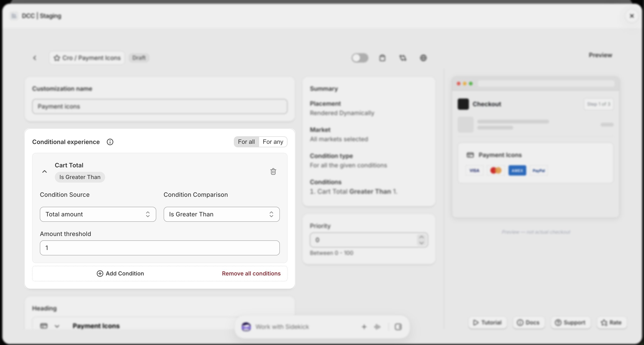Toggle the customization enable switch
The width and height of the screenshot is (644, 345).
click(360, 58)
